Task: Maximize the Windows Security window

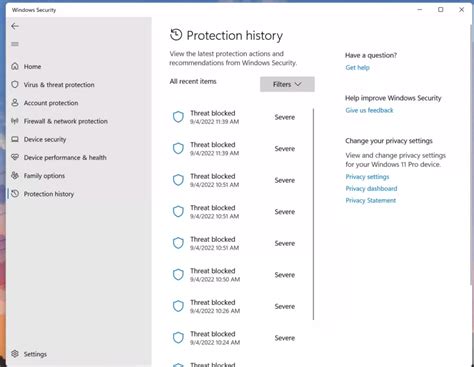Action: click(x=441, y=10)
